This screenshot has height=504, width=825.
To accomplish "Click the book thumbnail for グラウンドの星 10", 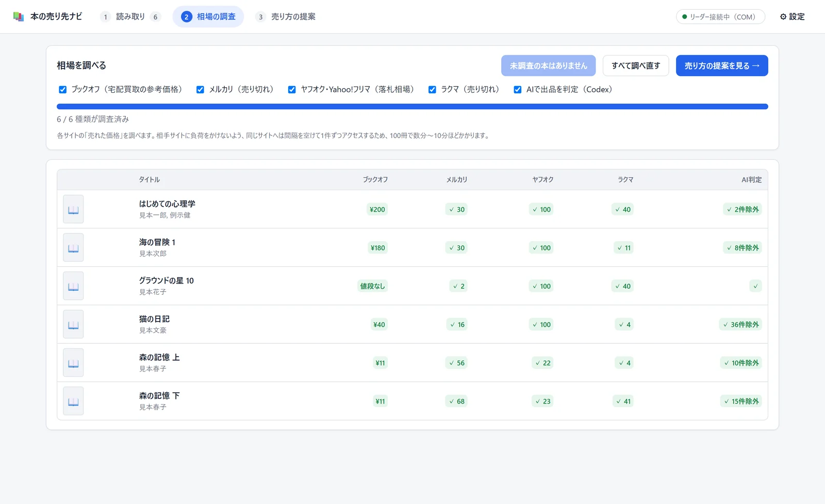I will (73, 286).
